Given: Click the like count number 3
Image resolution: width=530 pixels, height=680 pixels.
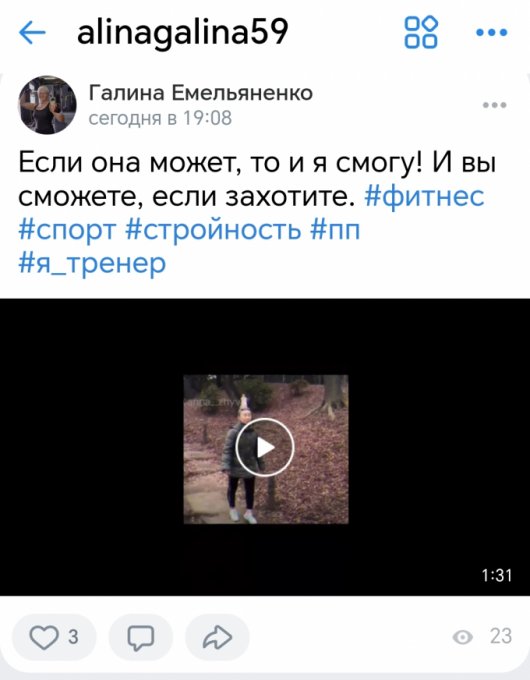Looking at the screenshot, I should 73,637.
